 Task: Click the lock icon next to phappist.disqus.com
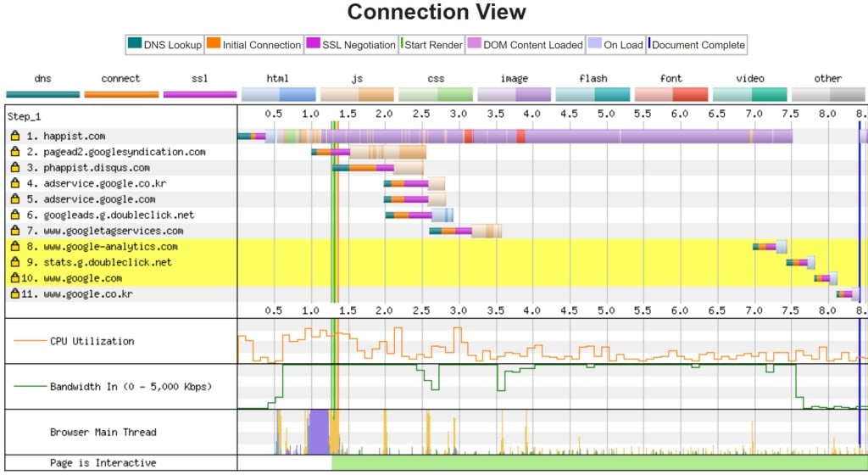tap(14, 167)
